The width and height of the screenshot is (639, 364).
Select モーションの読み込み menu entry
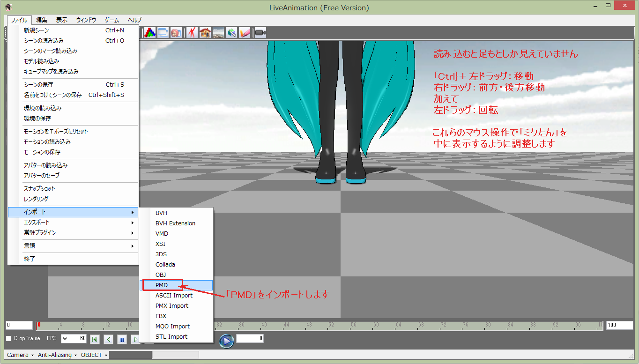point(73,142)
